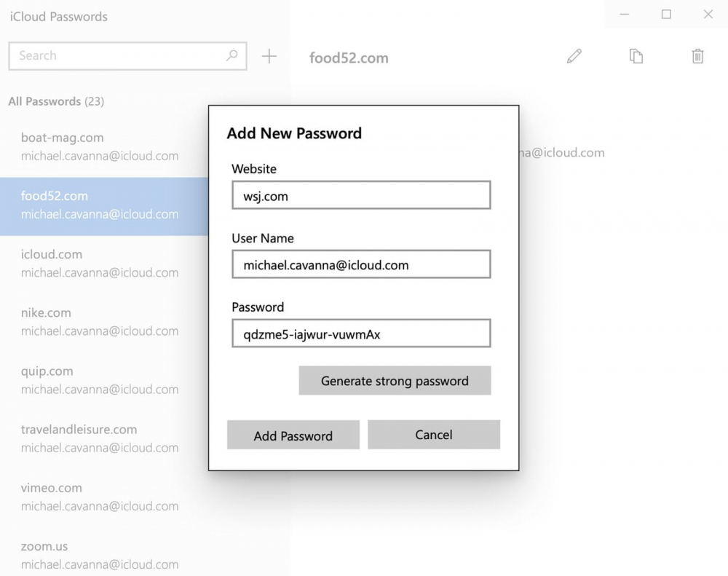
Task: Click the edit pencil icon for food52.com
Action: click(574, 57)
